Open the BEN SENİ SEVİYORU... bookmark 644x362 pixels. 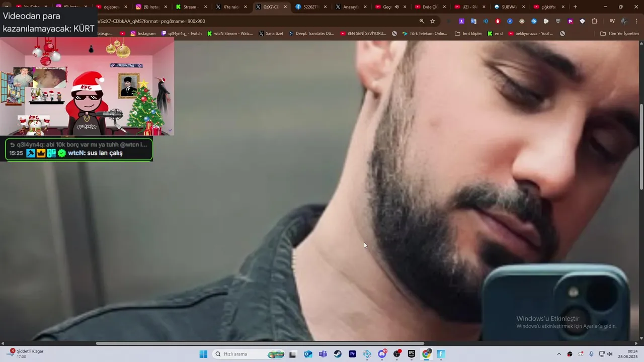(363, 34)
